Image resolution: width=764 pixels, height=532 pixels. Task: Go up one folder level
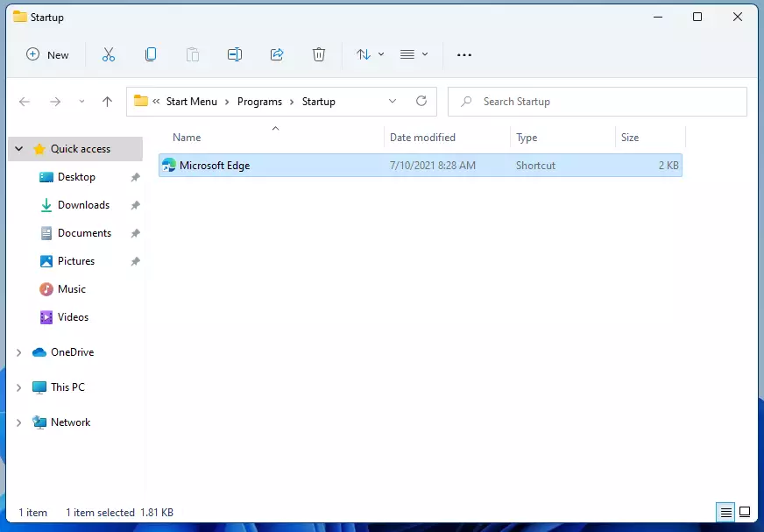[x=107, y=102]
